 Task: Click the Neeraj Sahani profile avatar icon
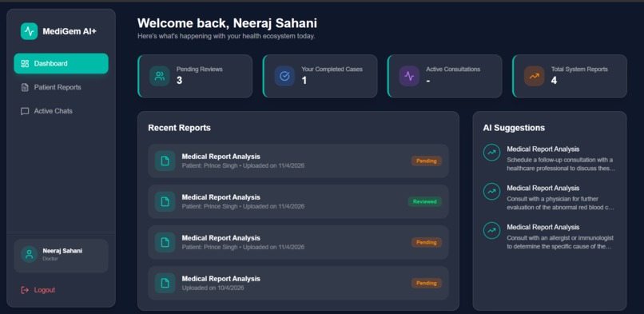[x=29, y=255]
